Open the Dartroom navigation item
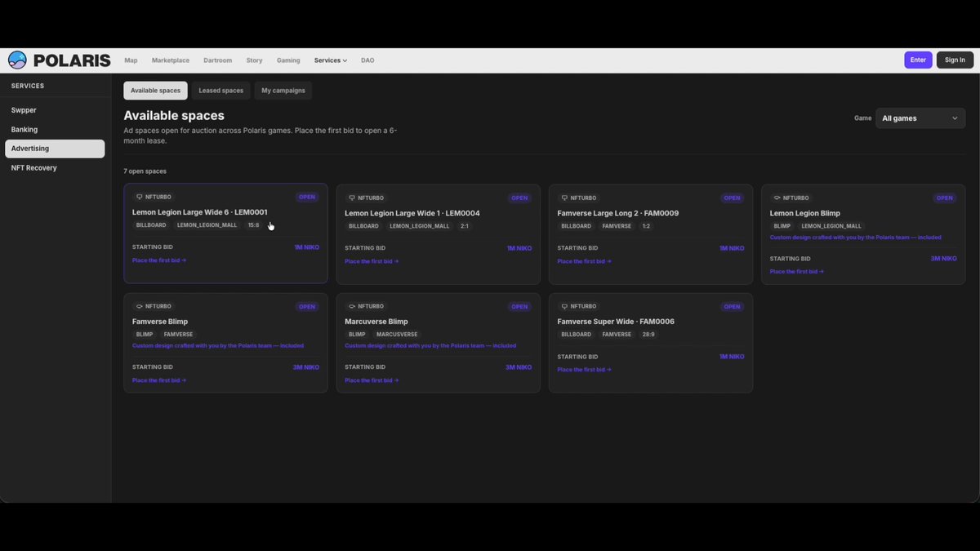 (x=218, y=60)
